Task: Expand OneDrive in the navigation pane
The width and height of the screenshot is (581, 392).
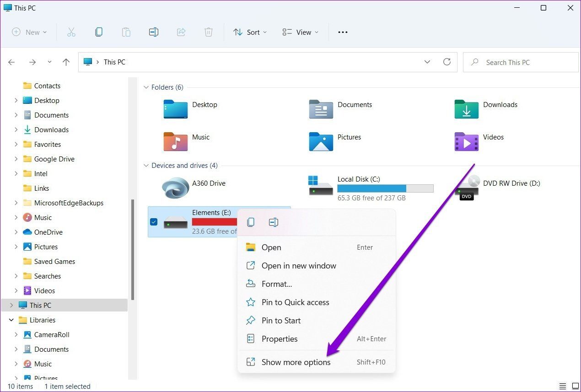Action: (x=16, y=232)
